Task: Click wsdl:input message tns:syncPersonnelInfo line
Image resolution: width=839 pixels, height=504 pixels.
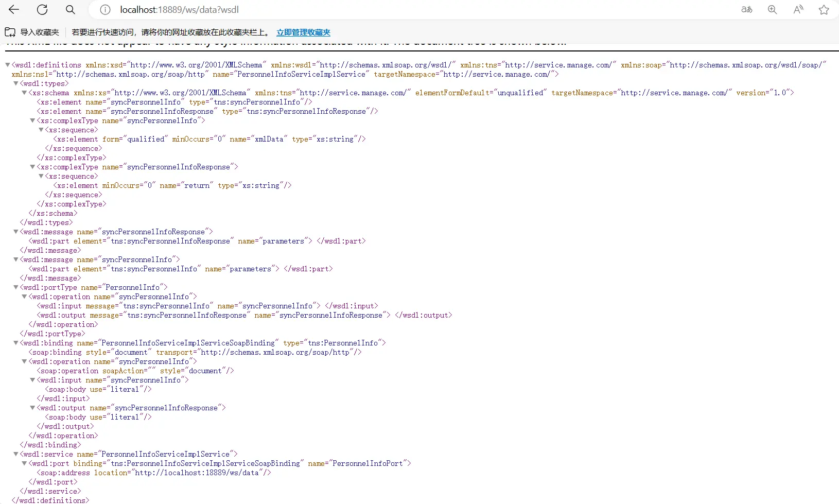Action: [x=207, y=306]
